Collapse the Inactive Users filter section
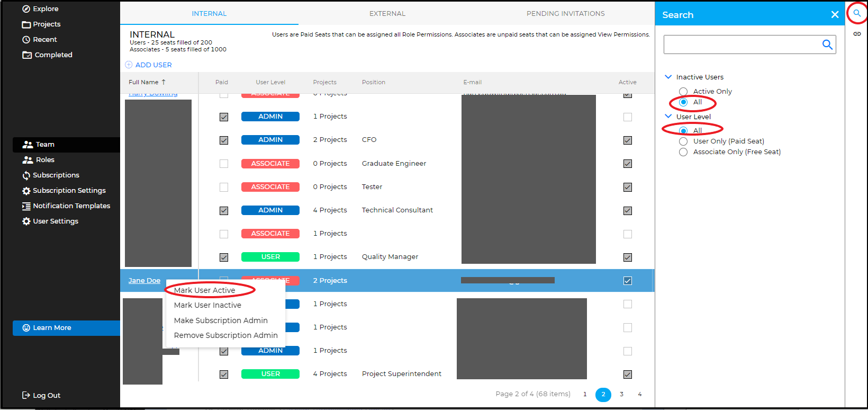This screenshot has height=410, width=868. click(x=668, y=77)
